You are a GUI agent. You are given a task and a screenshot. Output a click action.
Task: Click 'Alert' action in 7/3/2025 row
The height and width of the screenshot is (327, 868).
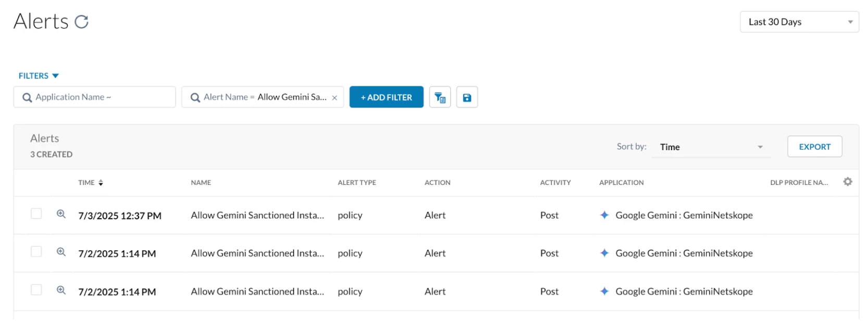[435, 215]
